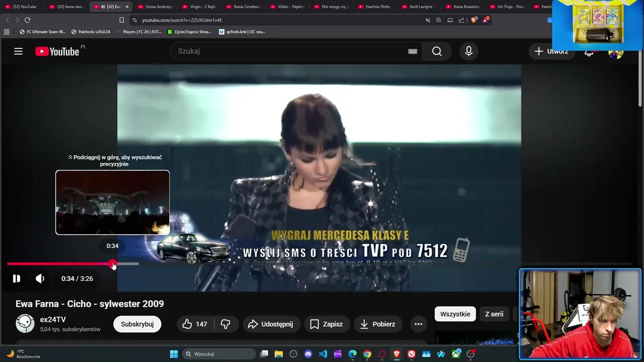Screen dimensions: 644x362
Task: Open the ex24TV channel avatar
Action: click(x=25, y=324)
